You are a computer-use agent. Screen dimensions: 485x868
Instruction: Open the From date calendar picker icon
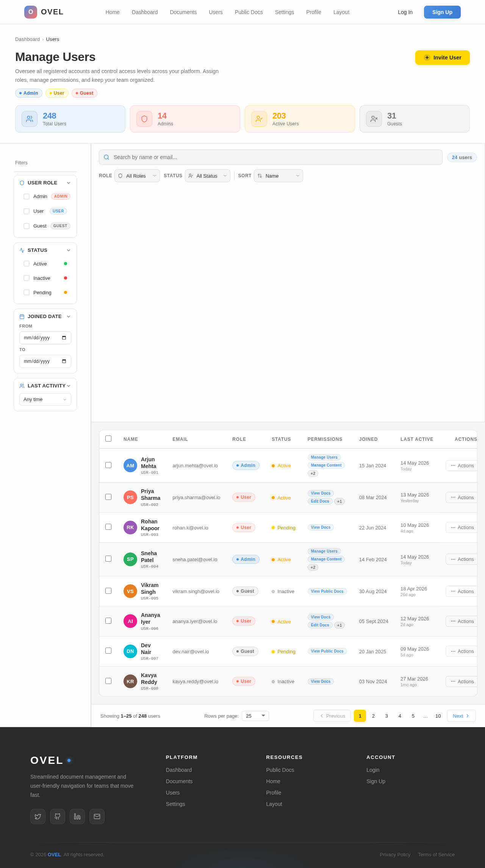click(64, 338)
